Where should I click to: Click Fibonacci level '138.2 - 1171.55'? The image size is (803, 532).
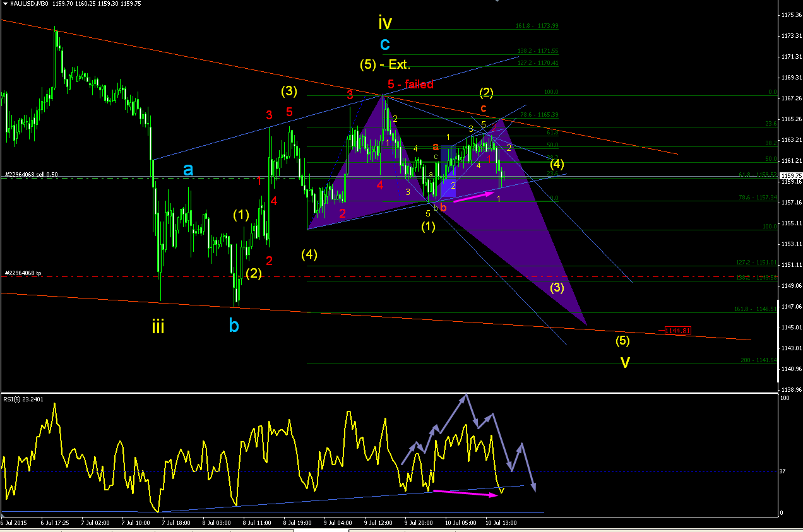(538, 50)
